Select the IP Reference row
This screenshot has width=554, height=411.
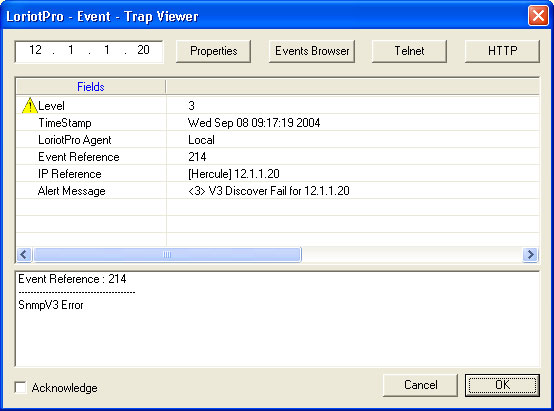tap(277, 174)
